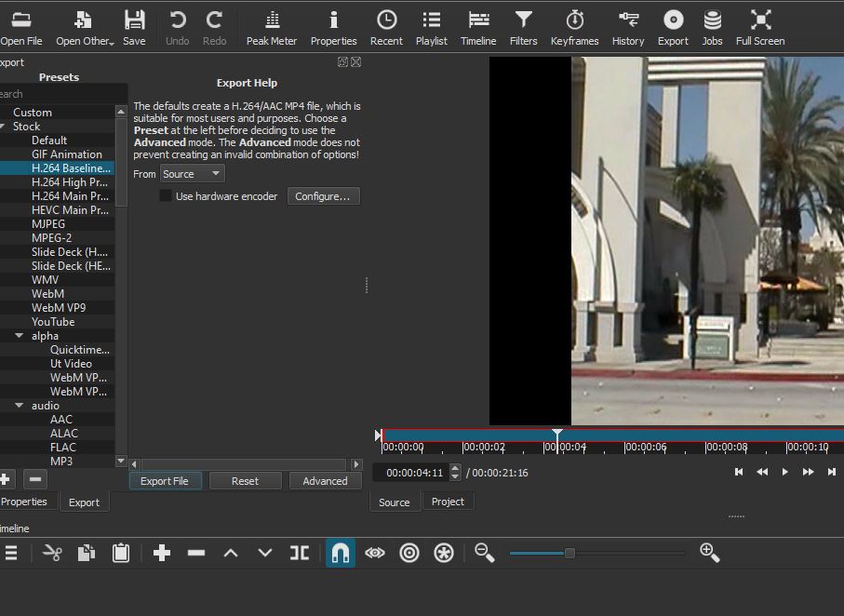Viewport: 844px width, 616px height.
Task: Collapse the audio presets group
Action: pos(20,406)
